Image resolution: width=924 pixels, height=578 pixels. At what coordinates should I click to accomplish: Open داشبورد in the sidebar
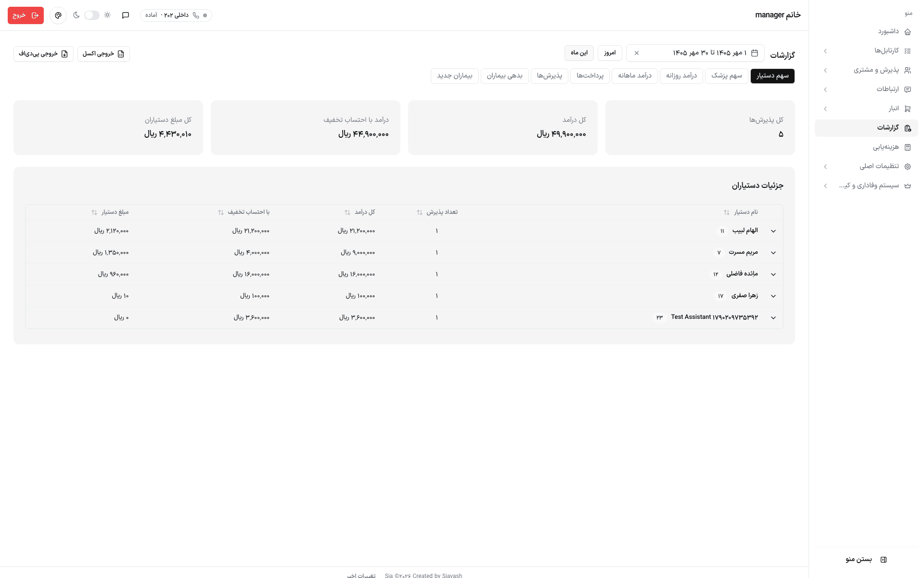(x=866, y=32)
